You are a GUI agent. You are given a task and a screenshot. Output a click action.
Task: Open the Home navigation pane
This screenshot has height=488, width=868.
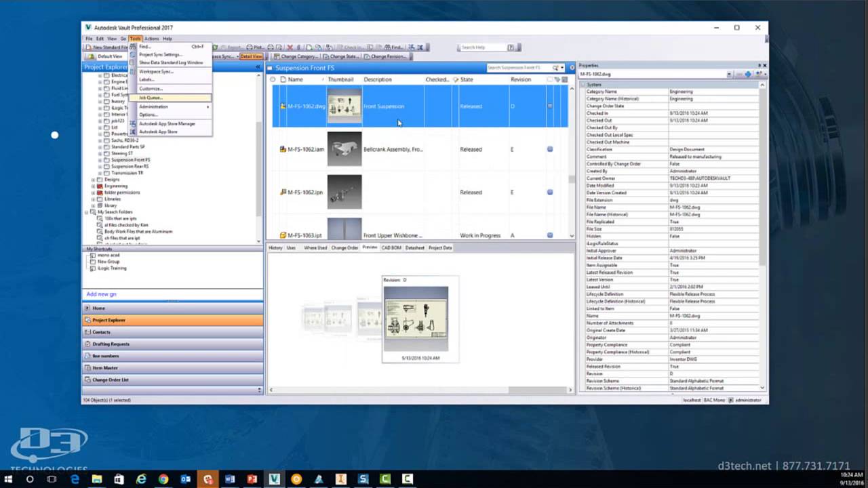[172, 308]
